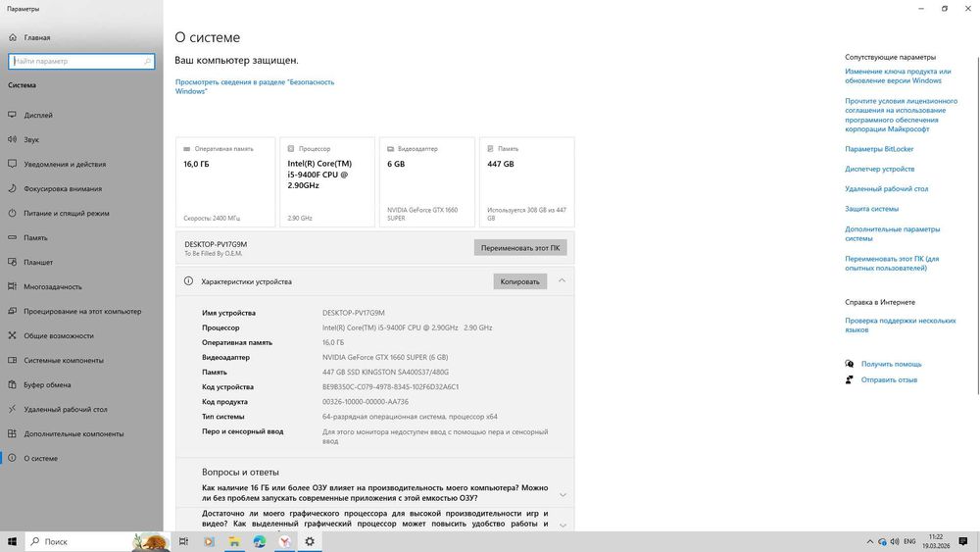Click the Получить помощь chat icon

tap(850, 364)
